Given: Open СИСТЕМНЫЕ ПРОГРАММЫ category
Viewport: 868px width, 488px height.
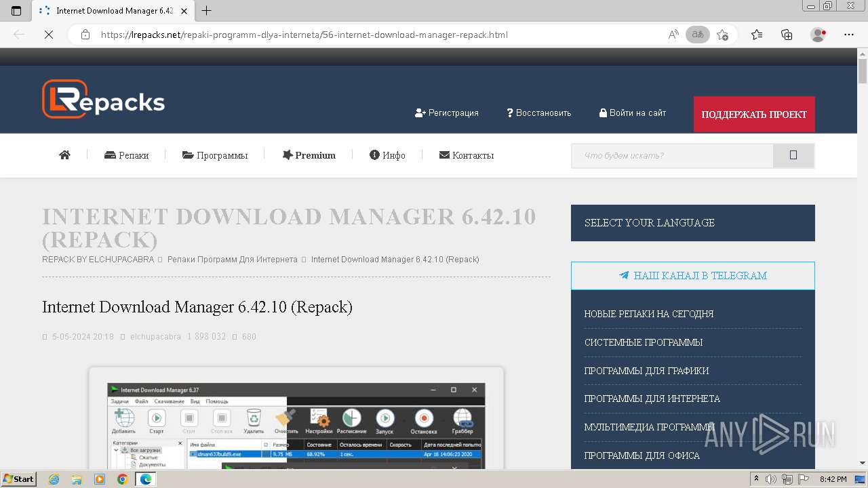Looking at the screenshot, I should [x=644, y=342].
